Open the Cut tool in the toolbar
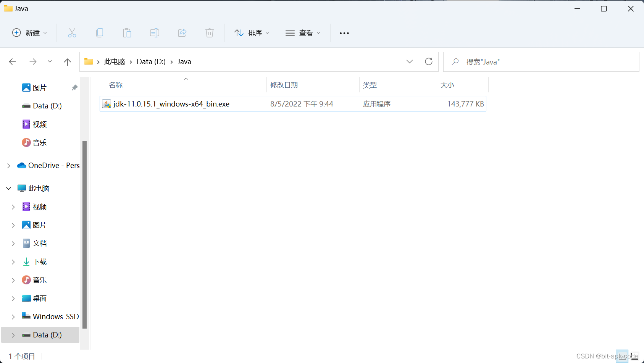Screen dimensions: 644x363 (72, 33)
